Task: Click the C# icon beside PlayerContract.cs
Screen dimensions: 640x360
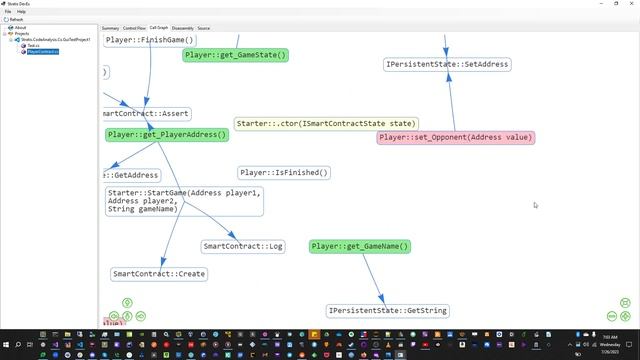Action: click(x=23, y=52)
